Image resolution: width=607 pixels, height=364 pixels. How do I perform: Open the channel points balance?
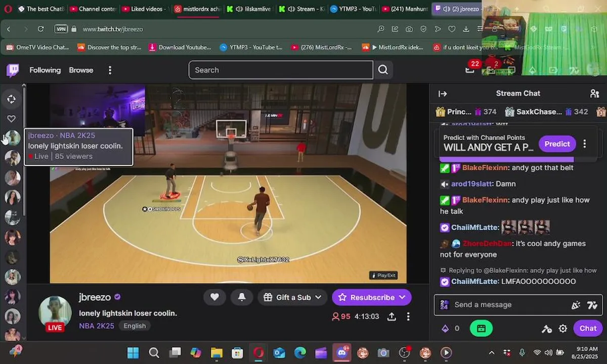(x=451, y=329)
